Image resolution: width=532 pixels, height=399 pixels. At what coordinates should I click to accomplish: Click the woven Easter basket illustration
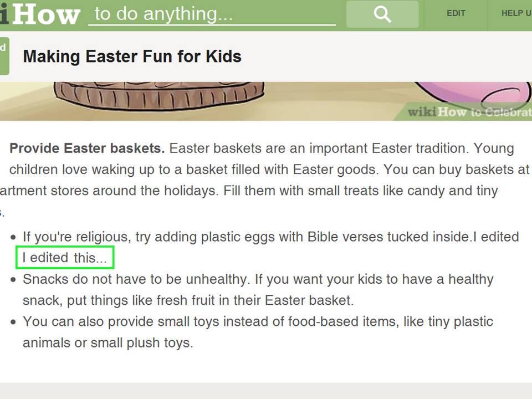[x=159, y=96]
